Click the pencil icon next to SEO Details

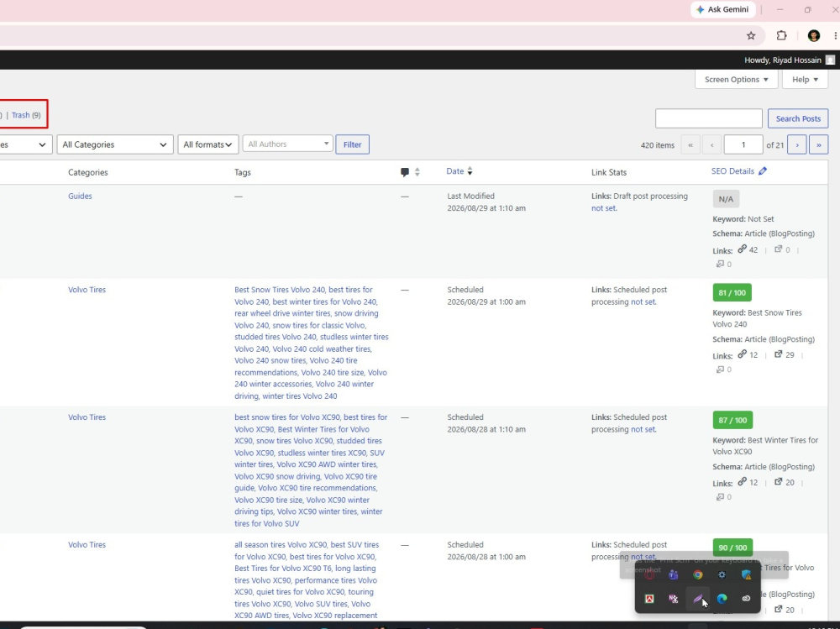763,171
